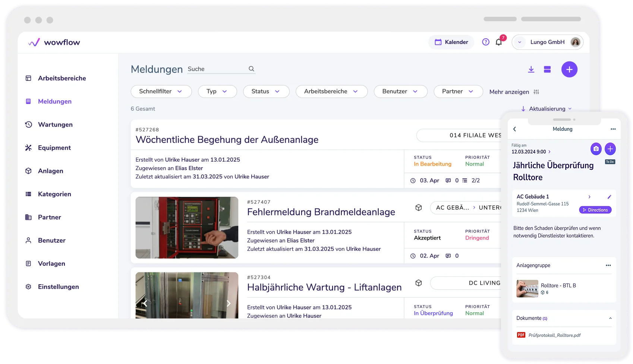The height and width of the screenshot is (364, 633).
Task: Click In Bearbeitung status text
Action: (432, 164)
